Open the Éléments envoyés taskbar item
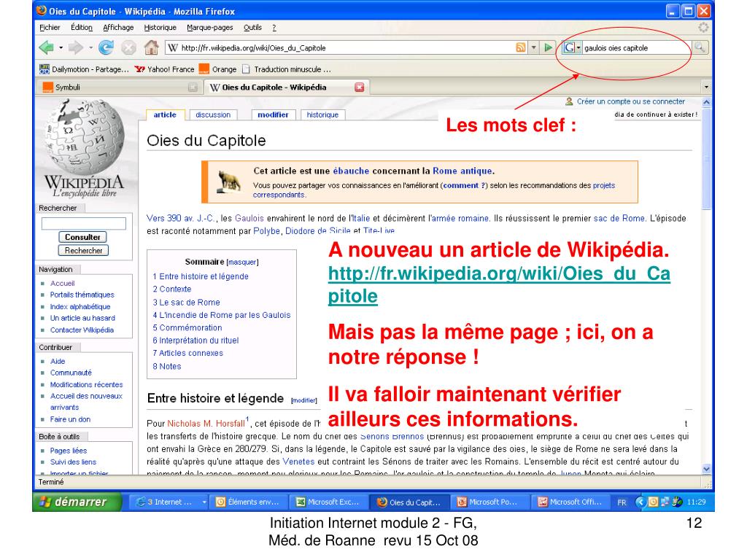Image resolution: width=747 pixels, height=560 pixels. 249,502
